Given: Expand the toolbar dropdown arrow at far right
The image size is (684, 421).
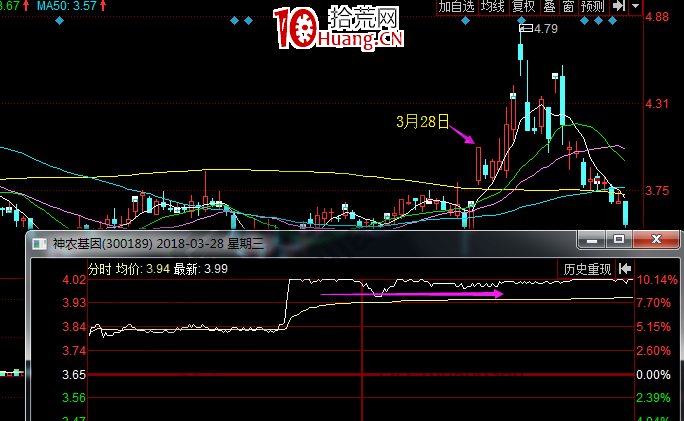Looking at the screenshot, I should coord(636,7).
